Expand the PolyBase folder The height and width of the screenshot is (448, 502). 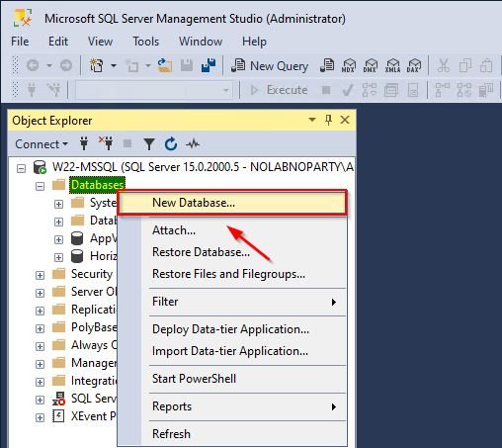(x=40, y=328)
